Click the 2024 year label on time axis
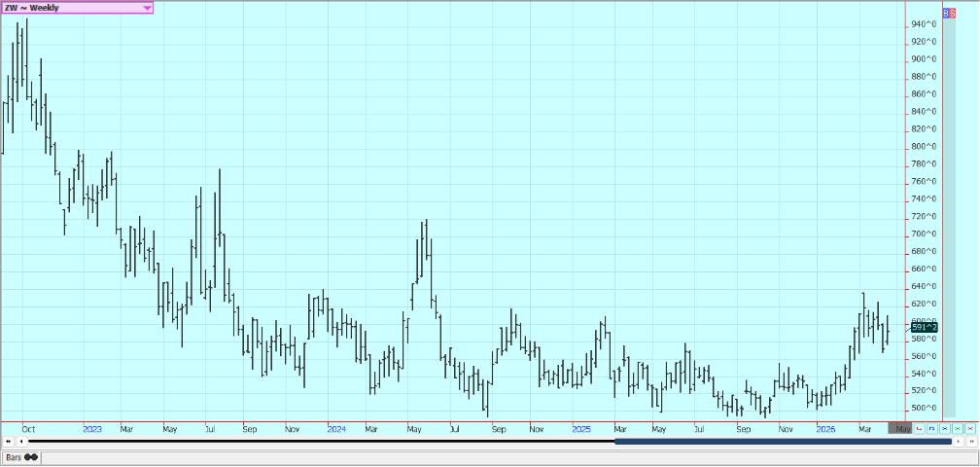 point(336,428)
